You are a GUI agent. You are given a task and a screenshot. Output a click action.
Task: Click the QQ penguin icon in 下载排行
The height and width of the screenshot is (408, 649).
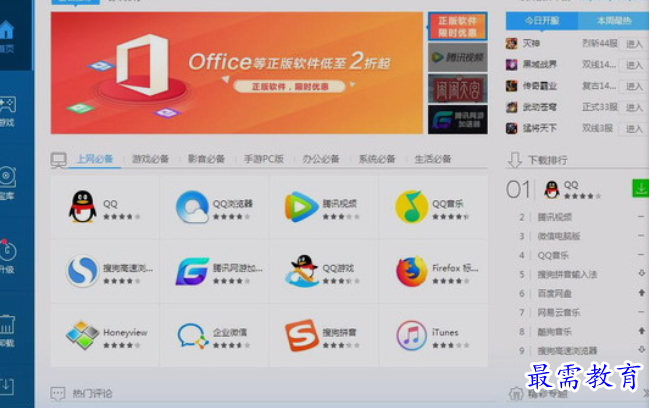551,190
